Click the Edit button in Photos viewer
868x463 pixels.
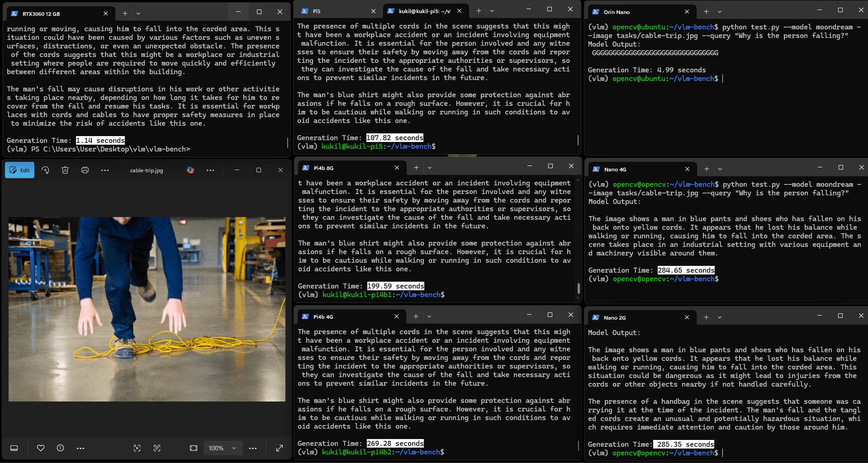[19, 170]
